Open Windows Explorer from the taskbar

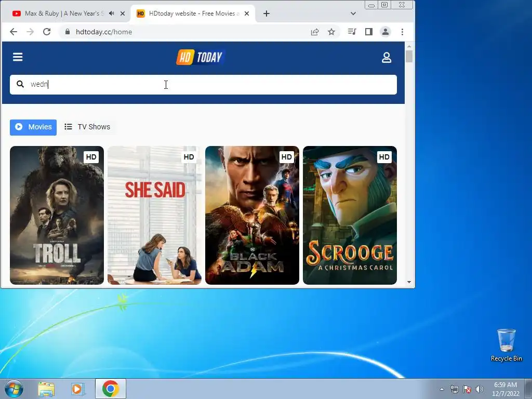(46, 389)
